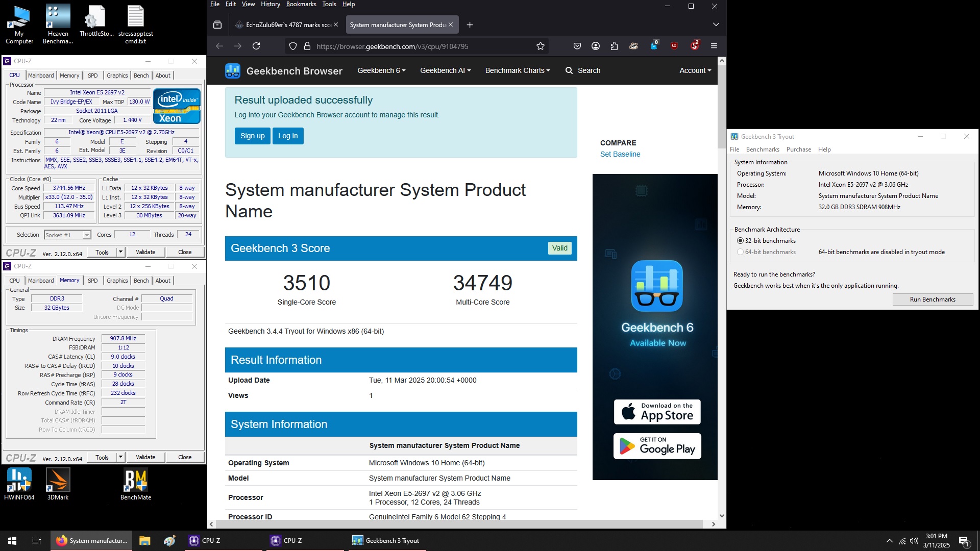Click Save to Pocket icon

click(577, 46)
